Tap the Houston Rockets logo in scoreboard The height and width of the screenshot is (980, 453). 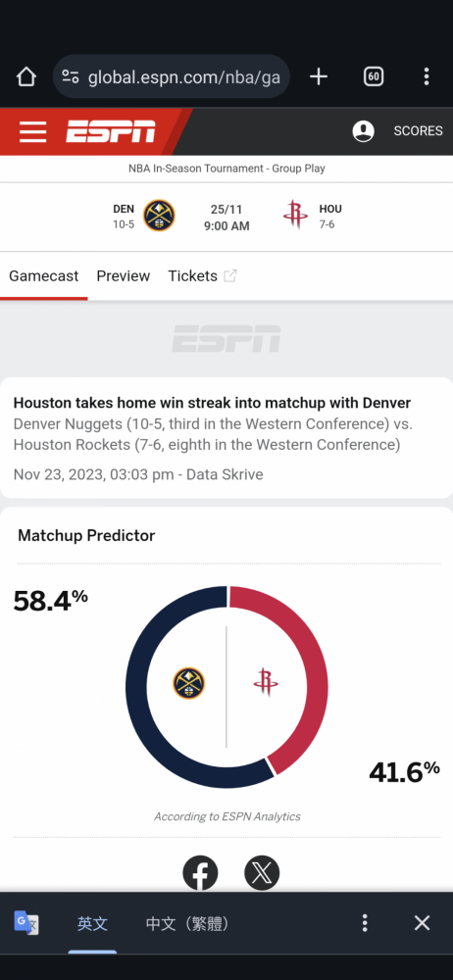coord(295,216)
